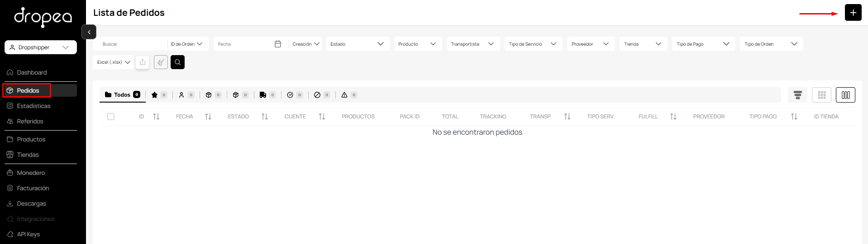Sort by FECHA column arrows
Viewport: 868px width, 244px height.
[208, 117]
